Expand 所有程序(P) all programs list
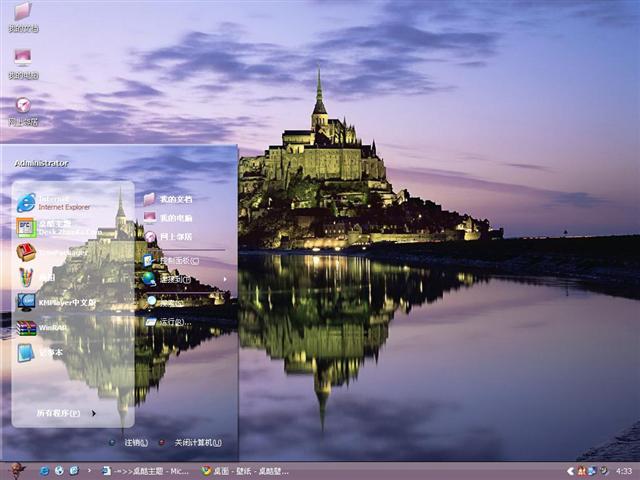 pyautogui.click(x=66, y=413)
